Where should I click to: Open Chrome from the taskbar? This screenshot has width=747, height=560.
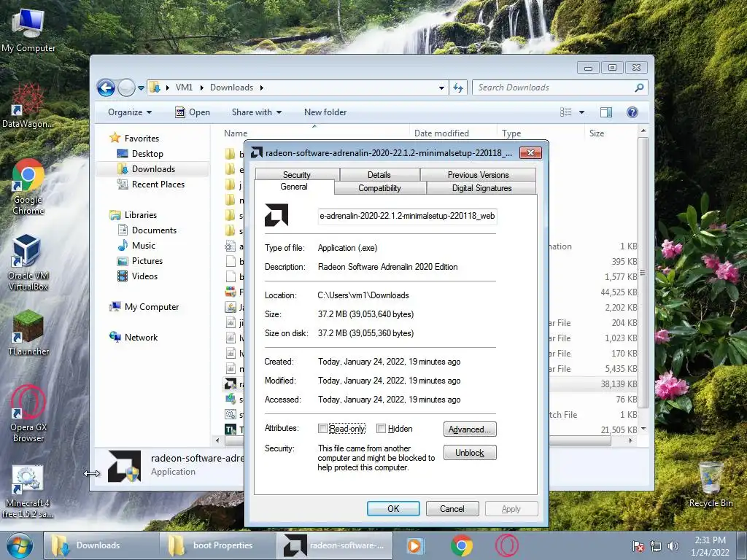click(x=461, y=545)
